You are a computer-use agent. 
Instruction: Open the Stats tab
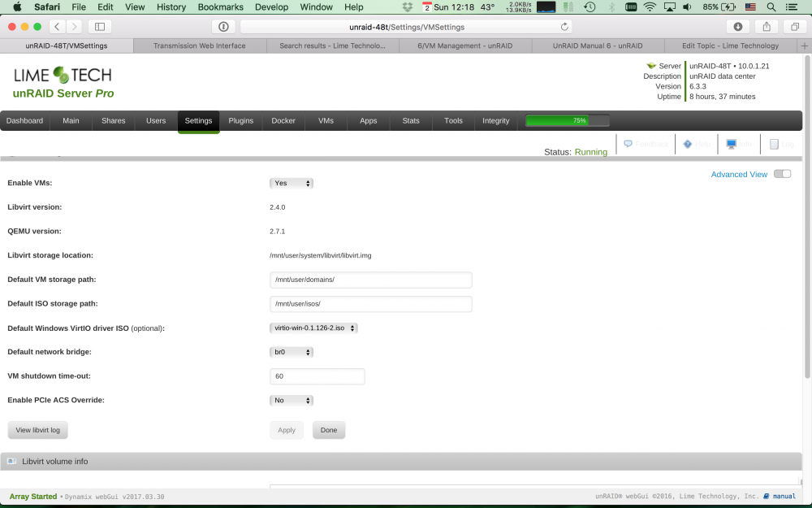tap(411, 120)
